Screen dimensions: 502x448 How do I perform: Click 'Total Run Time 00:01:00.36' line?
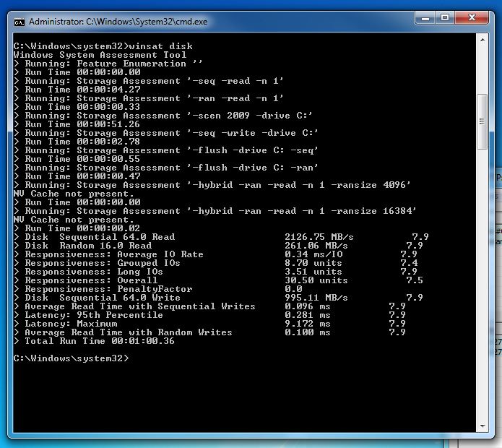tap(94, 341)
